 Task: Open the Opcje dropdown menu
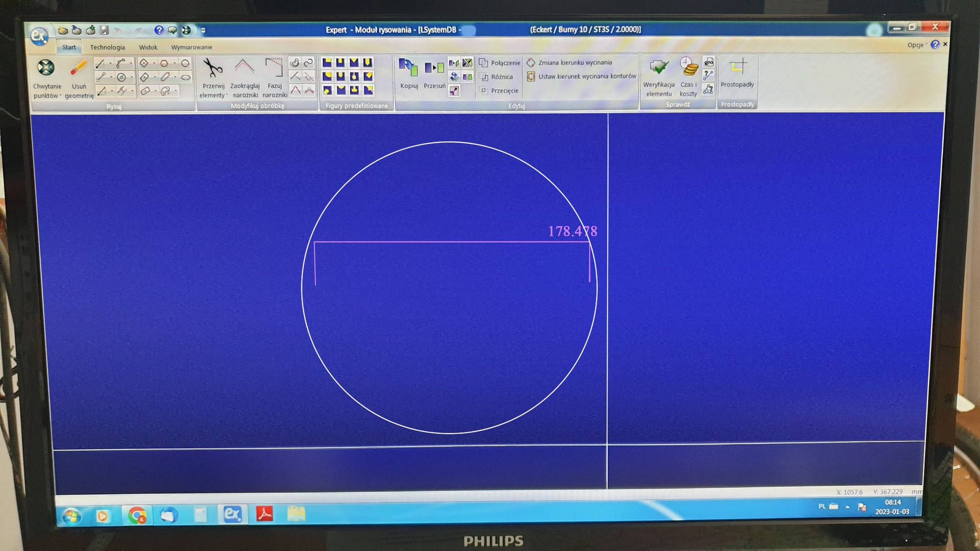tap(917, 45)
